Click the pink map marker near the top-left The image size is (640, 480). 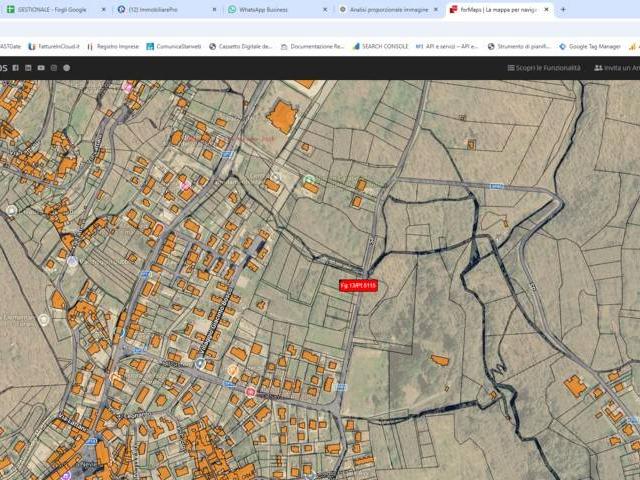128,87
